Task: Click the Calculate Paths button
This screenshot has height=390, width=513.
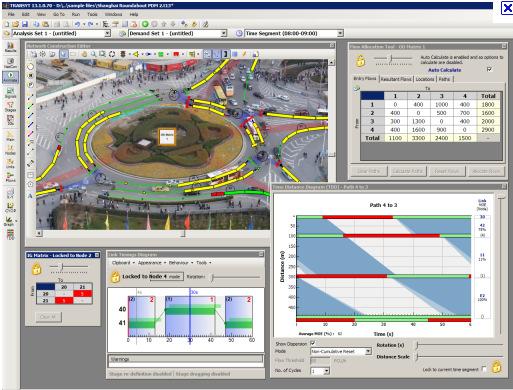Action: coord(407,171)
